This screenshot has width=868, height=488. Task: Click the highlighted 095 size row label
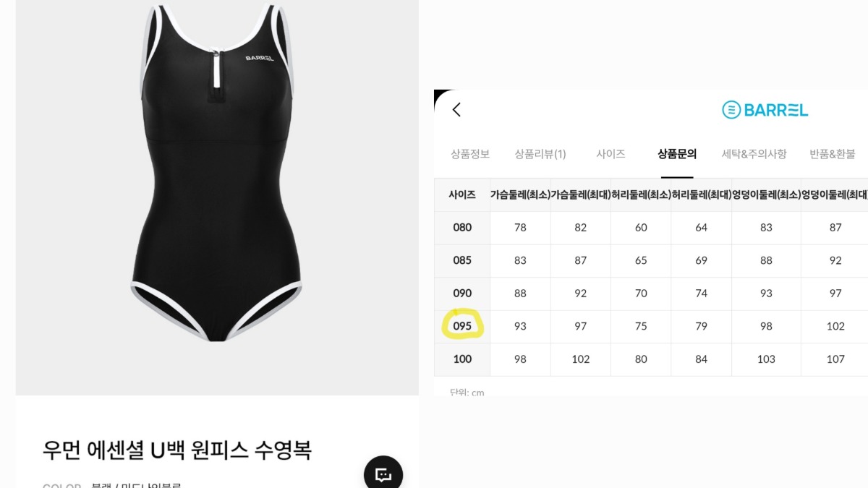(462, 326)
